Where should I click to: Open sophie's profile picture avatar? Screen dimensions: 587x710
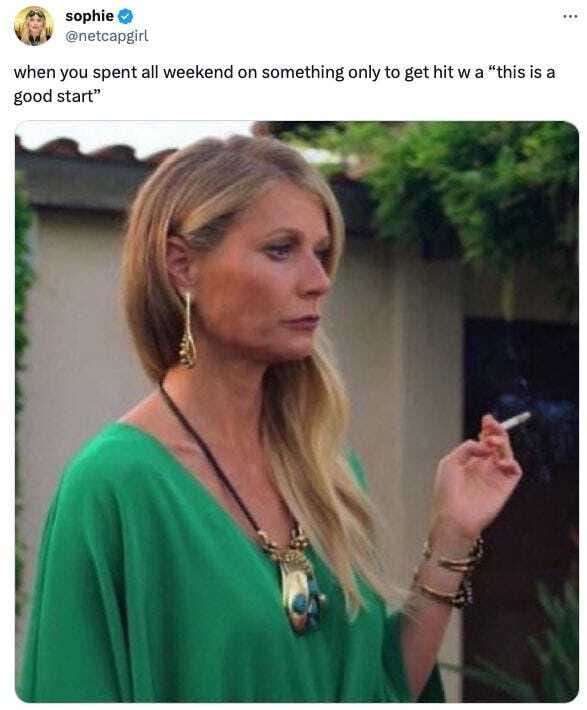34,26
